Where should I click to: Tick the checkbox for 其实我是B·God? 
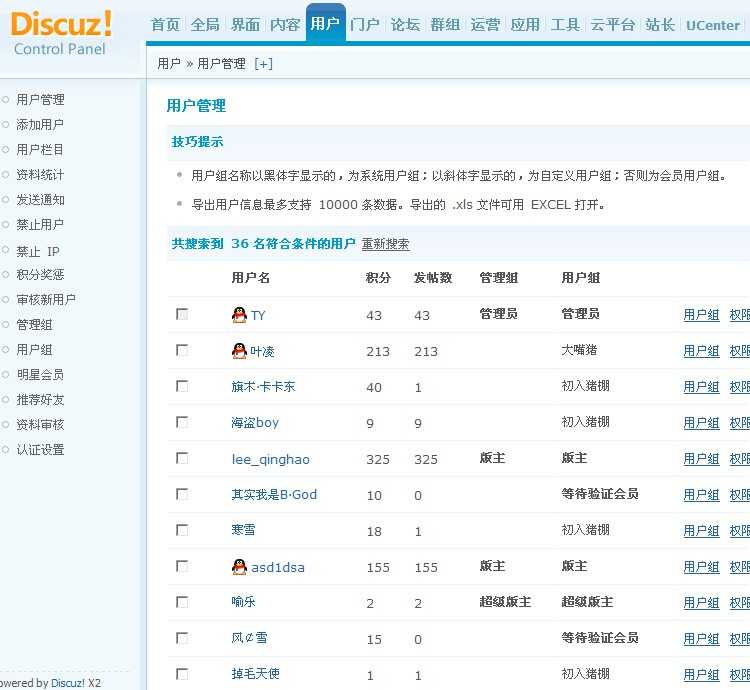pyautogui.click(x=182, y=494)
